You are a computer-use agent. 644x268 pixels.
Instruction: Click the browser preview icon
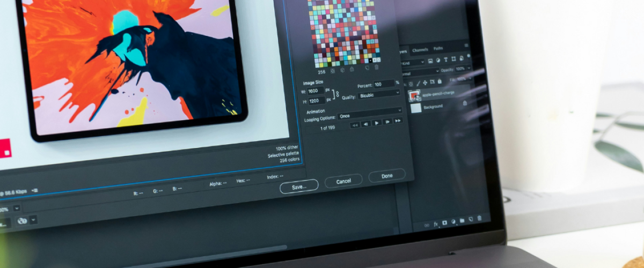[x=22, y=220]
